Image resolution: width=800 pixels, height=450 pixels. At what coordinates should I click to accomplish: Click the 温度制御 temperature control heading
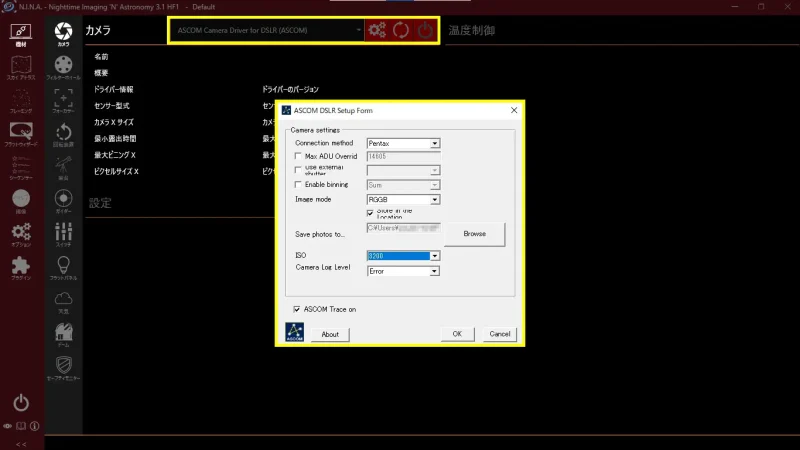click(x=471, y=31)
